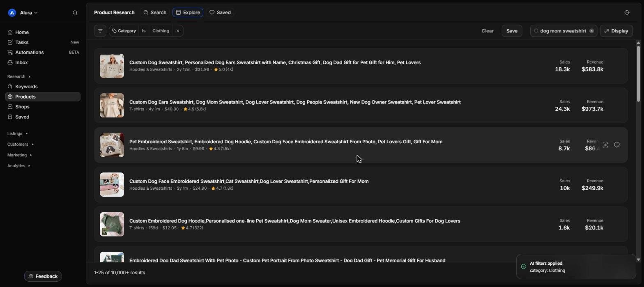
Task: Click the sidebar search magnifier icon
Action: click(x=75, y=13)
